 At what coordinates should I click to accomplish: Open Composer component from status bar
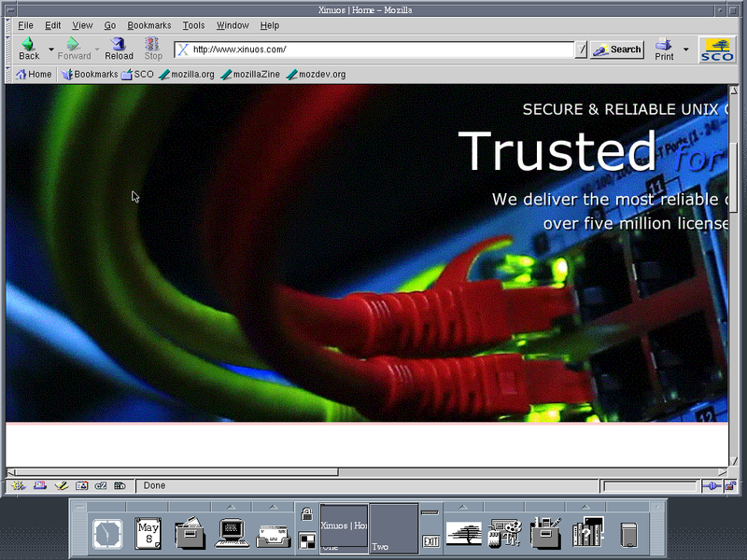pos(61,485)
